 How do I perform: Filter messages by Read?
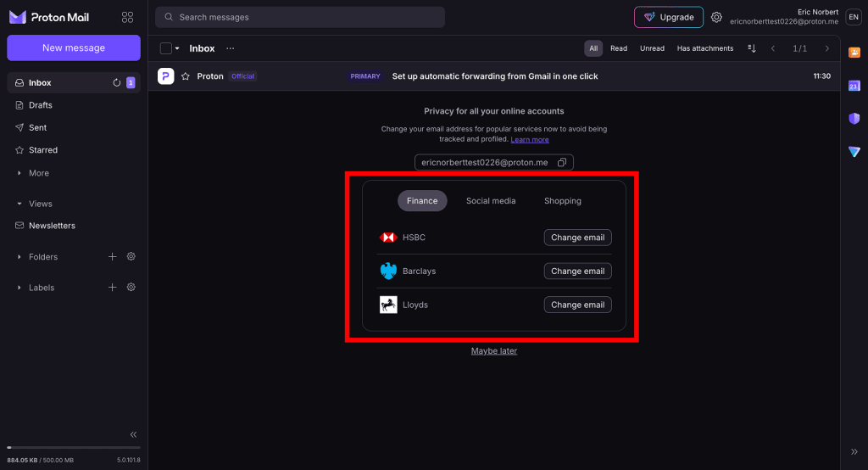coord(619,48)
